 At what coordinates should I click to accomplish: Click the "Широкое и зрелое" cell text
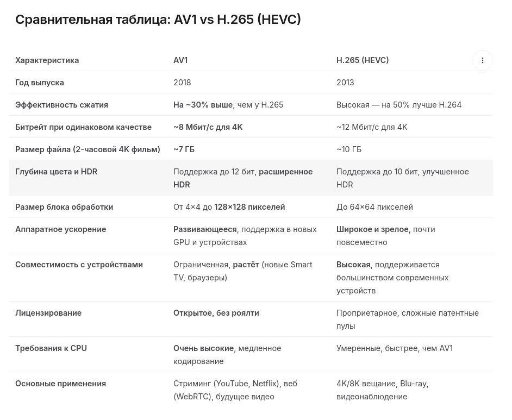coord(372,229)
